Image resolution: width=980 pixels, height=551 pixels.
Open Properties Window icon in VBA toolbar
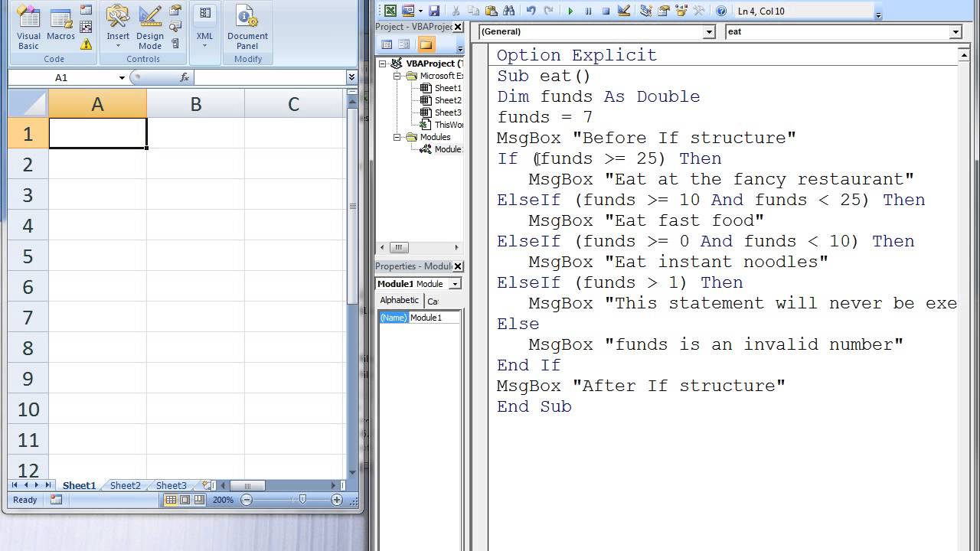[x=664, y=11]
